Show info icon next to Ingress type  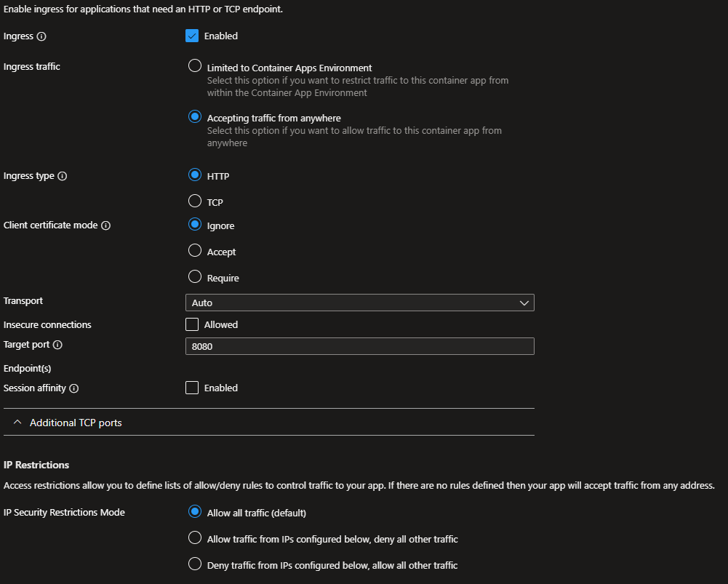63,176
